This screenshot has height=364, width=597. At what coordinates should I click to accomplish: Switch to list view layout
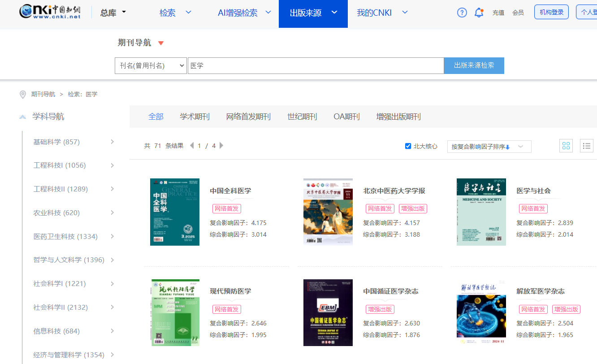586,146
